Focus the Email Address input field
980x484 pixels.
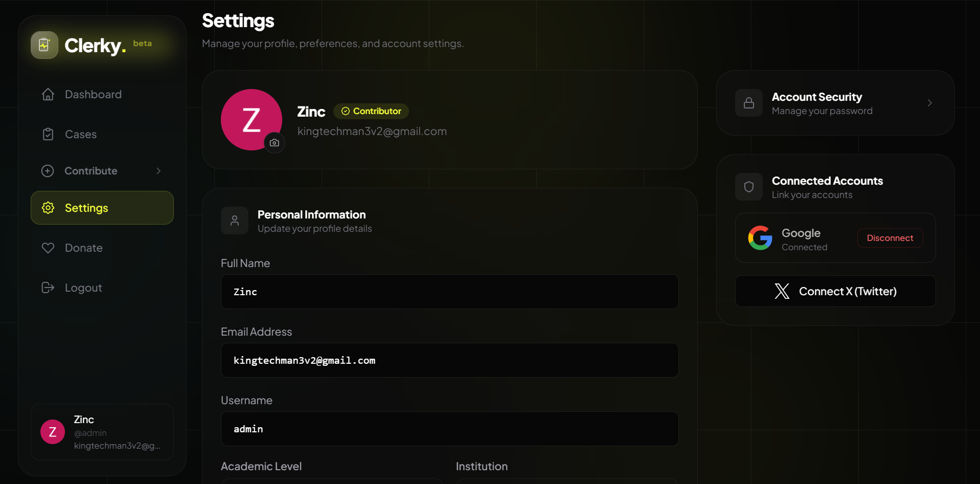click(450, 360)
